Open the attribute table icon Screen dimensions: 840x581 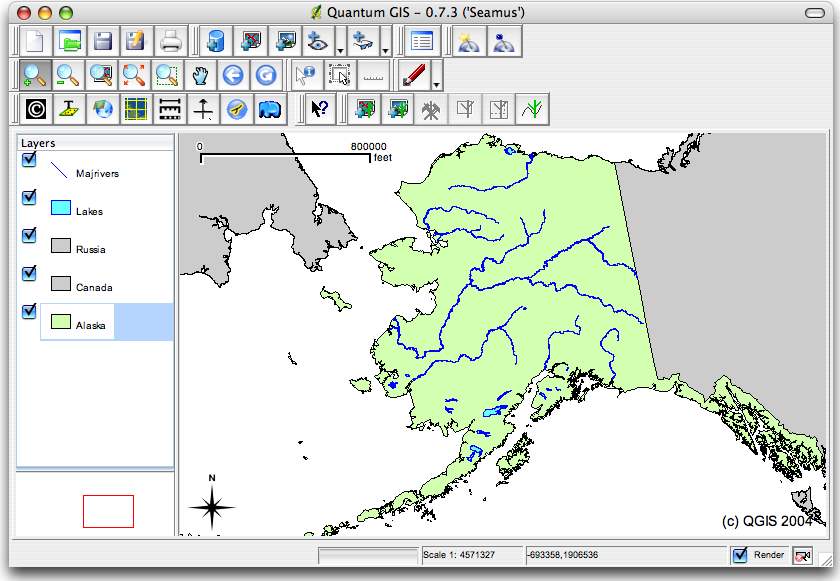click(x=422, y=41)
